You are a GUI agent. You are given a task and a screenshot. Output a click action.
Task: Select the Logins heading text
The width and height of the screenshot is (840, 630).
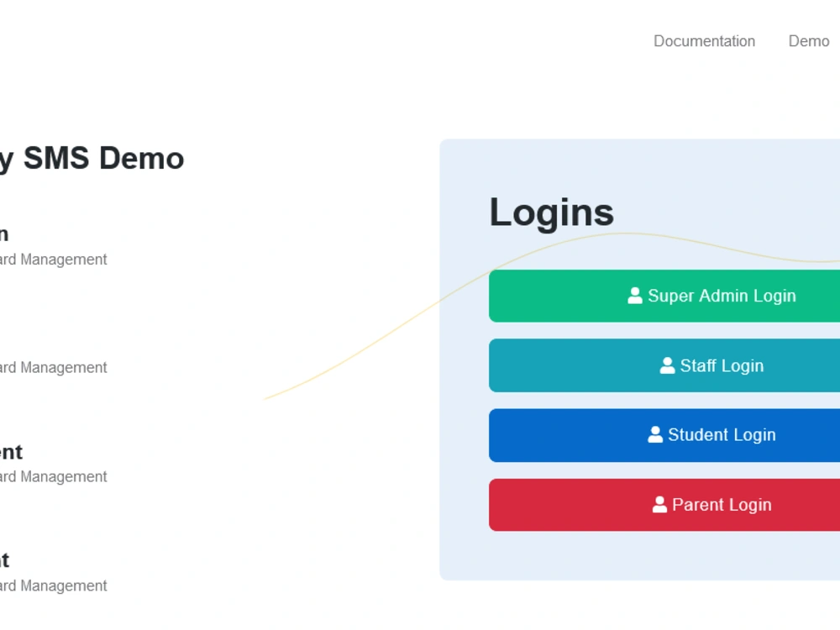coord(551,213)
